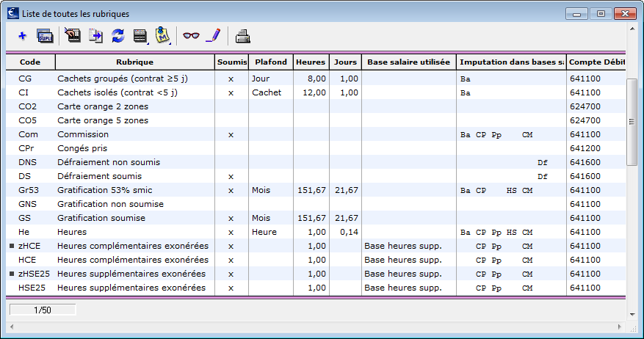
Task: Click the pencil edit icon
Action: pos(214,35)
